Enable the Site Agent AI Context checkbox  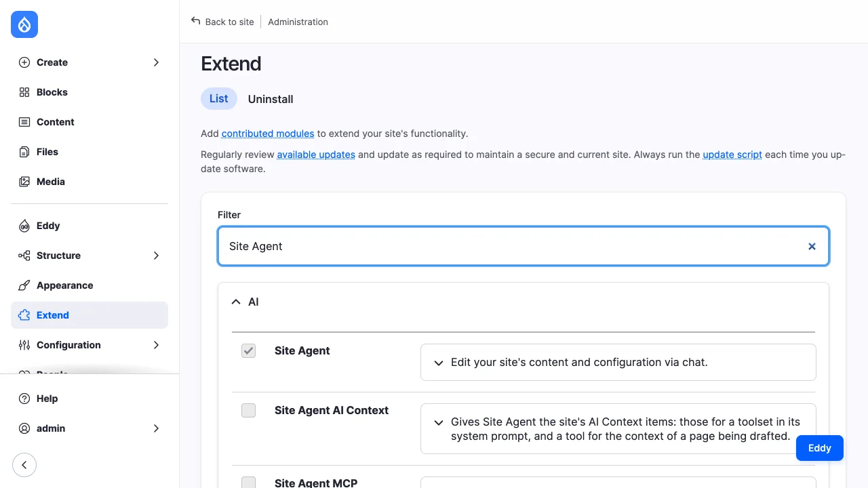pos(249,410)
